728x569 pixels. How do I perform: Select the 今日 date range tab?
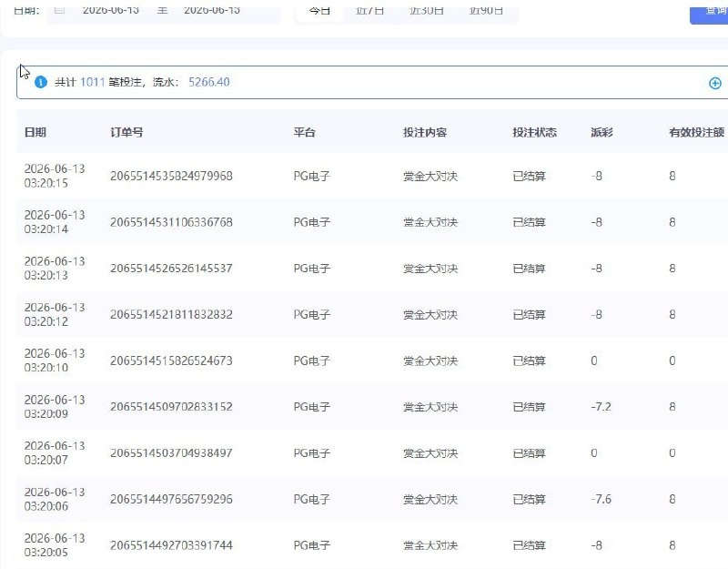coord(319,10)
